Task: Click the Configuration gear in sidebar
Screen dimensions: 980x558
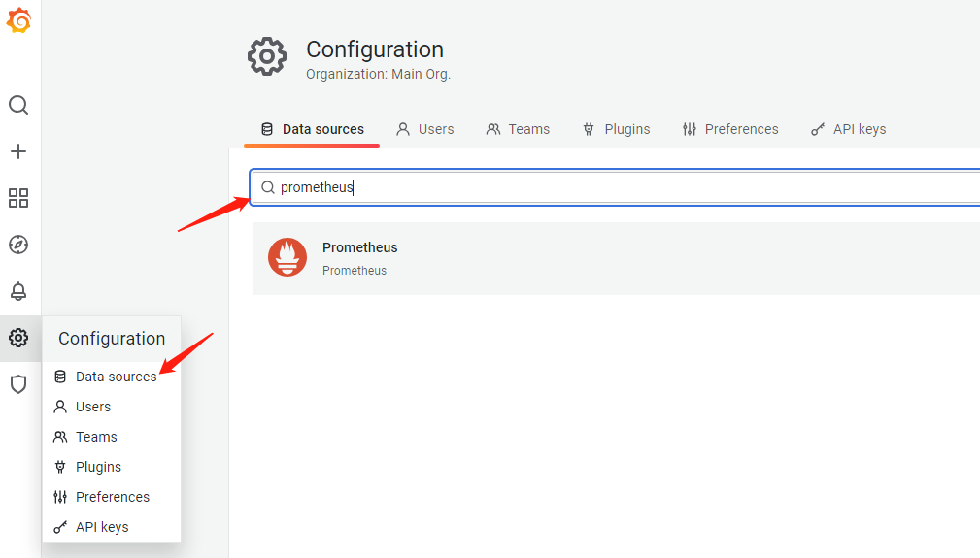Action: (x=18, y=338)
